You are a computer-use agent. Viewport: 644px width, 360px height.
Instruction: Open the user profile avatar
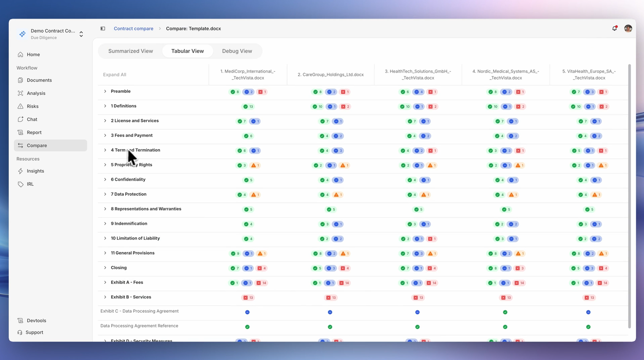tap(628, 28)
